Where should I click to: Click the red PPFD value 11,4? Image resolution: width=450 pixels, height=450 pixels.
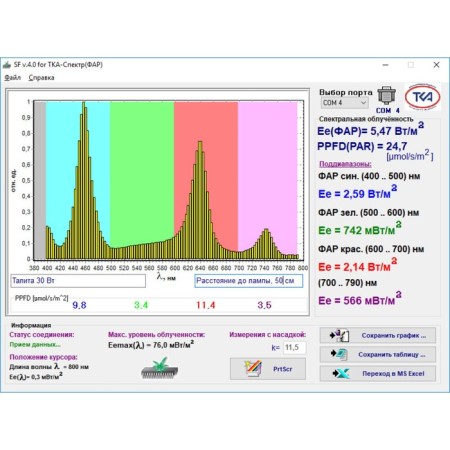pyautogui.click(x=206, y=305)
